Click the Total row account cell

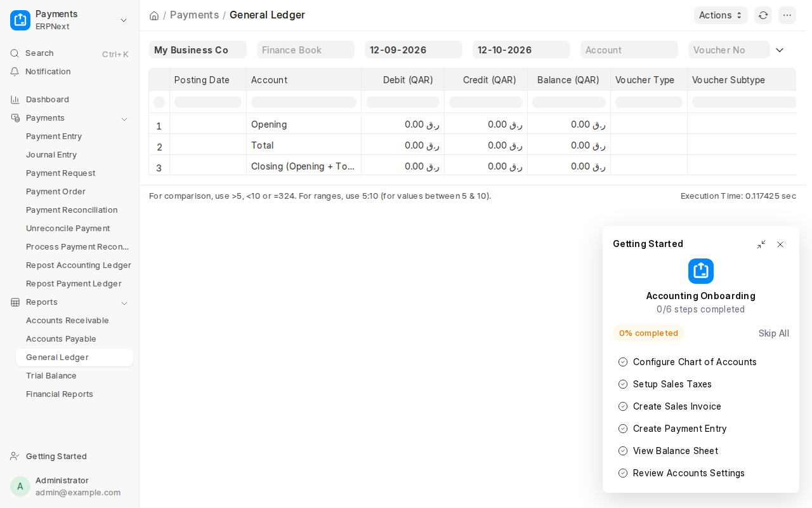point(304,145)
